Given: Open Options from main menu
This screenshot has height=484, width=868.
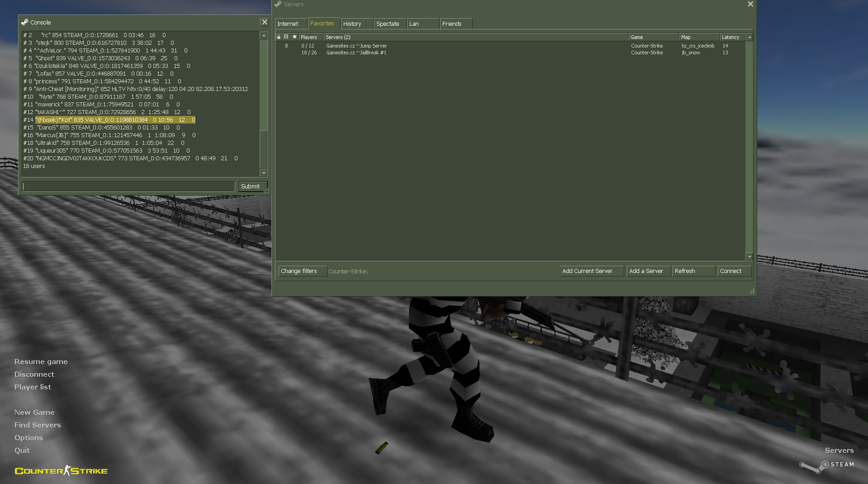Looking at the screenshot, I should [x=28, y=437].
